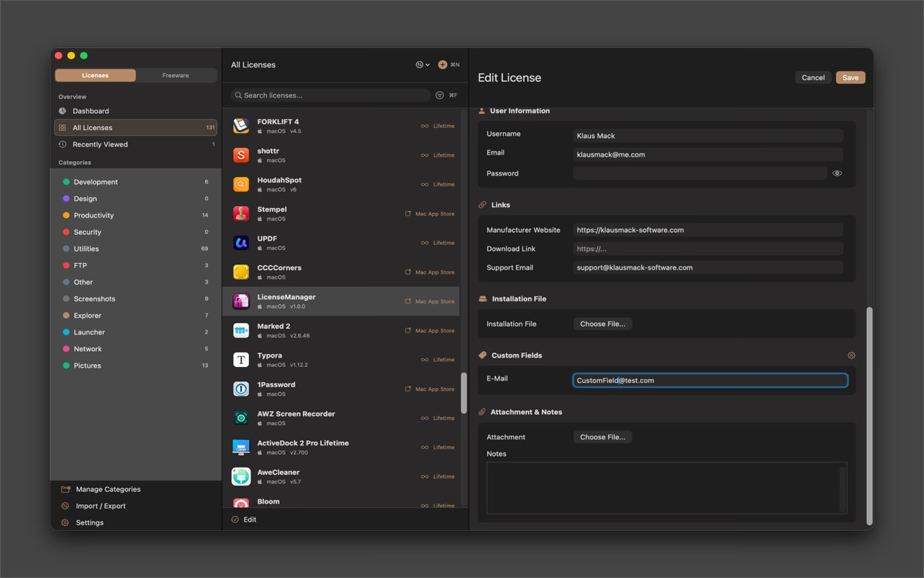Open Recently Viewed list

tap(136, 144)
